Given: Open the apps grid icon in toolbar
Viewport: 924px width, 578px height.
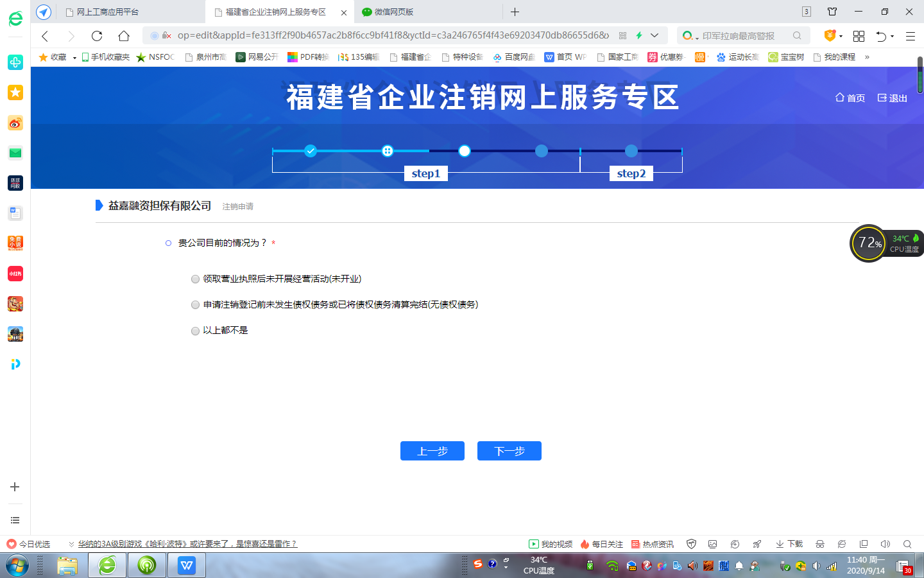Looking at the screenshot, I should 859,36.
